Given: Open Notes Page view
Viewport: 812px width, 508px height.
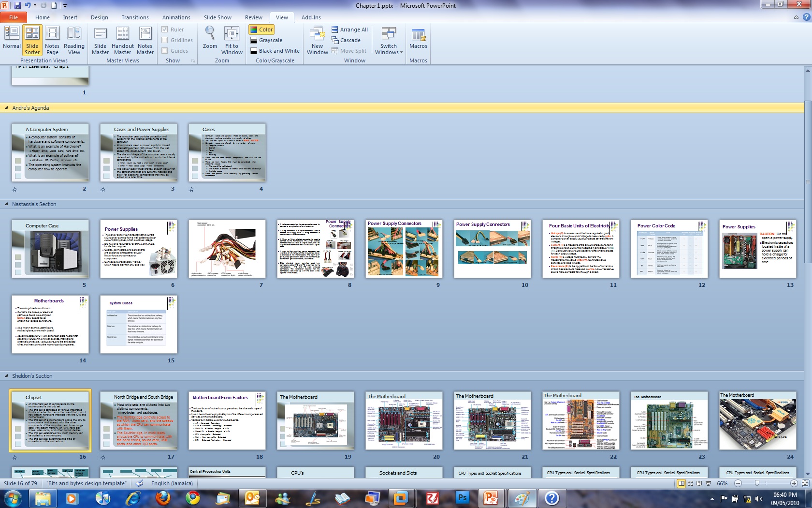Looking at the screenshot, I should point(52,40).
